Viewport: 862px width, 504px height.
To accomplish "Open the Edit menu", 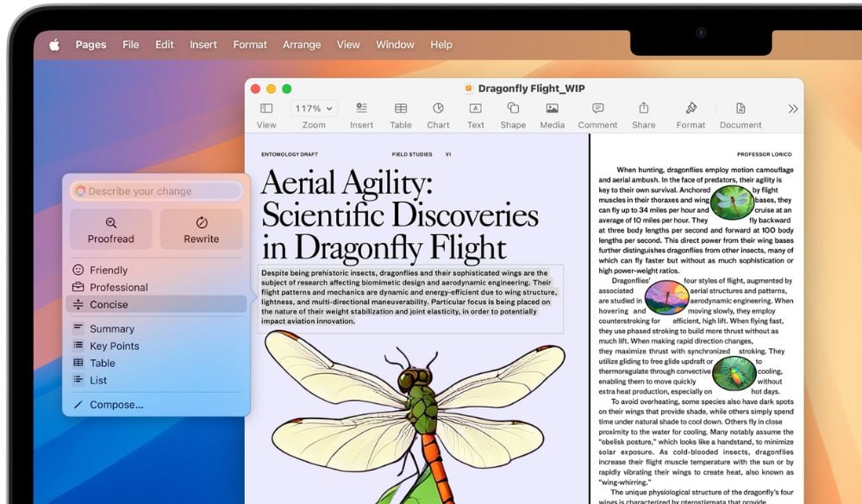I will 164,45.
